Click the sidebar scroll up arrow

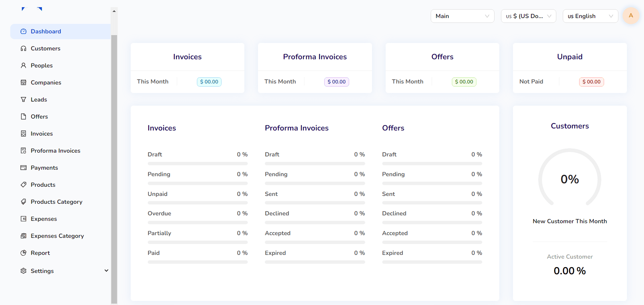[114, 11]
